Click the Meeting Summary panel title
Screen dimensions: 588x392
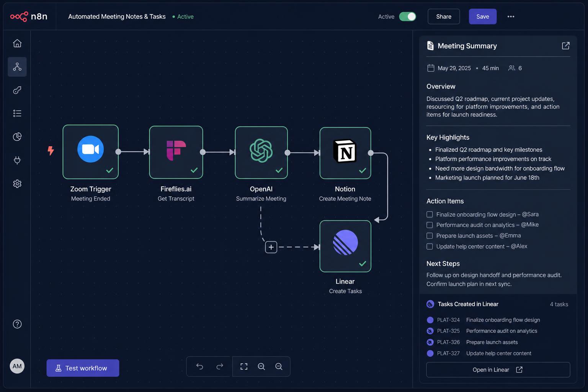[467, 46]
